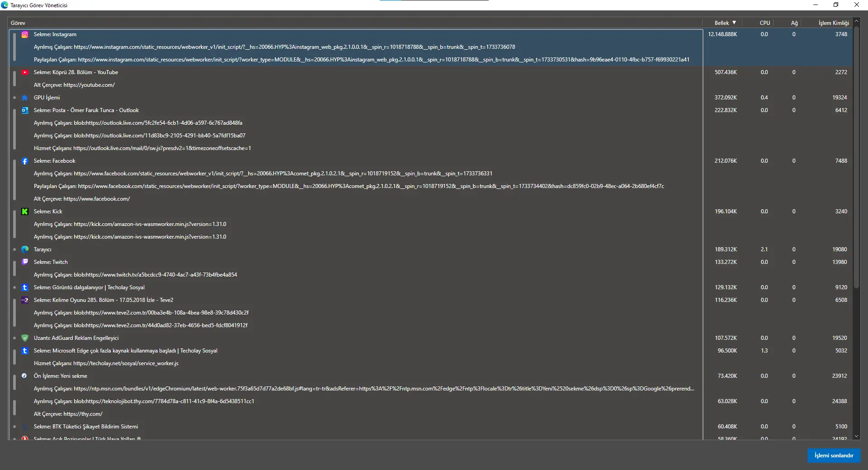The height and width of the screenshot is (470, 868).
Task: Click the 372.092K memory value
Action: [726, 98]
